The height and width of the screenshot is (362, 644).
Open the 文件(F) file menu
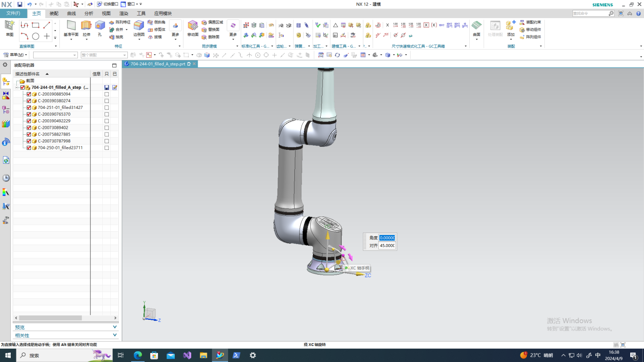coord(13,13)
